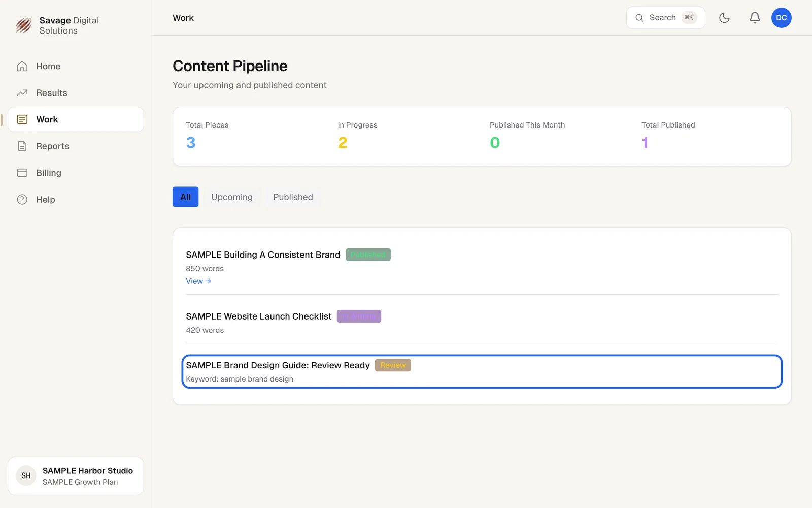The image size is (812, 508).
Task: Click the Help question mark icon
Action: tap(22, 200)
